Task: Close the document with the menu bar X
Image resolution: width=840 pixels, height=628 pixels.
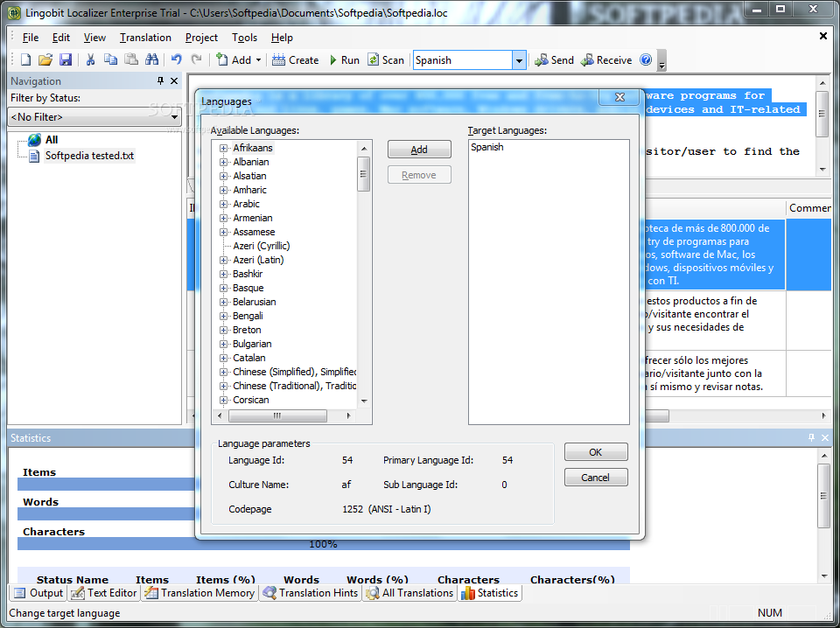Action: coord(823,37)
